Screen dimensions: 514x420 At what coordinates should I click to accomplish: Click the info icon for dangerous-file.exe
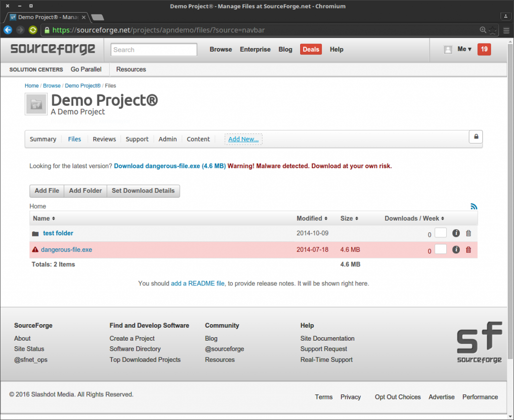coord(456,250)
